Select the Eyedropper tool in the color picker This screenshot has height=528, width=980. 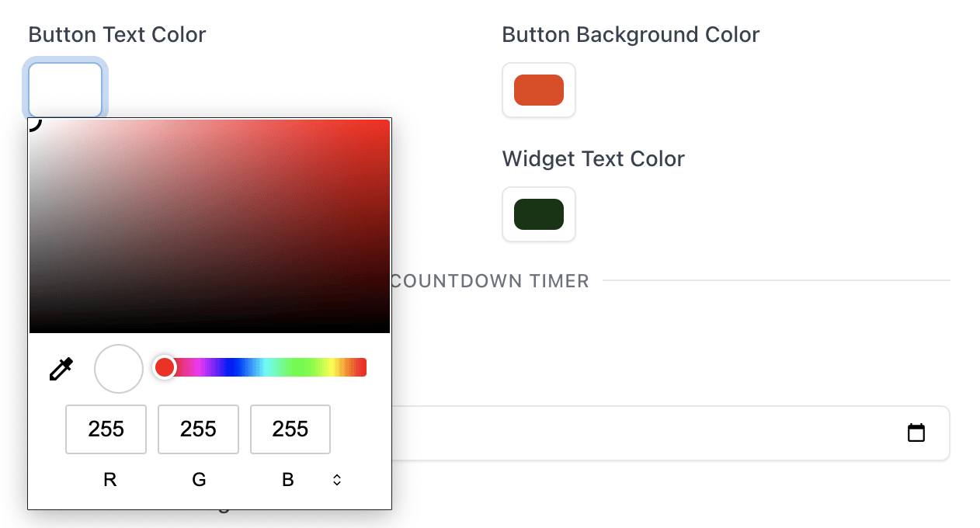pos(61,369)
